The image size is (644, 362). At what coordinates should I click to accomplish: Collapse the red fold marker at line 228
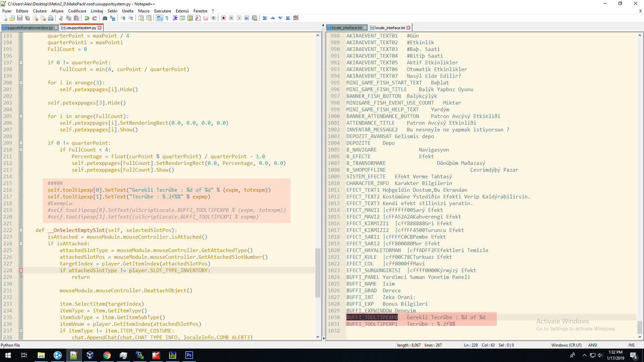pos(21,270)
